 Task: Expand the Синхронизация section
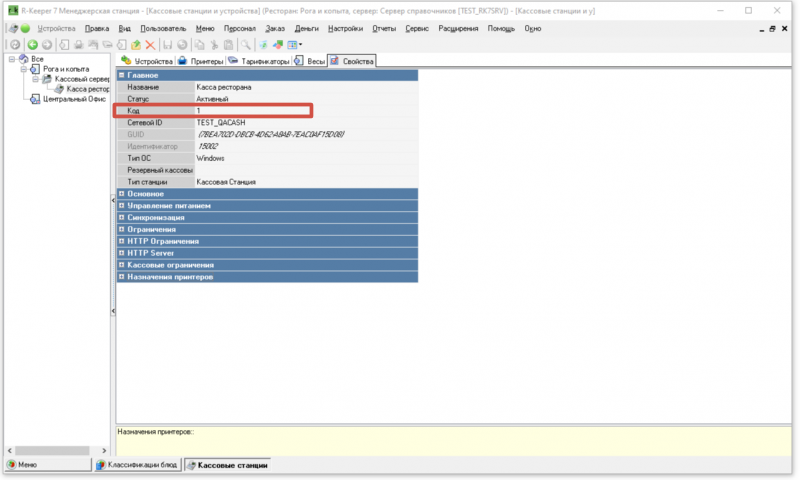coord(122,217)
